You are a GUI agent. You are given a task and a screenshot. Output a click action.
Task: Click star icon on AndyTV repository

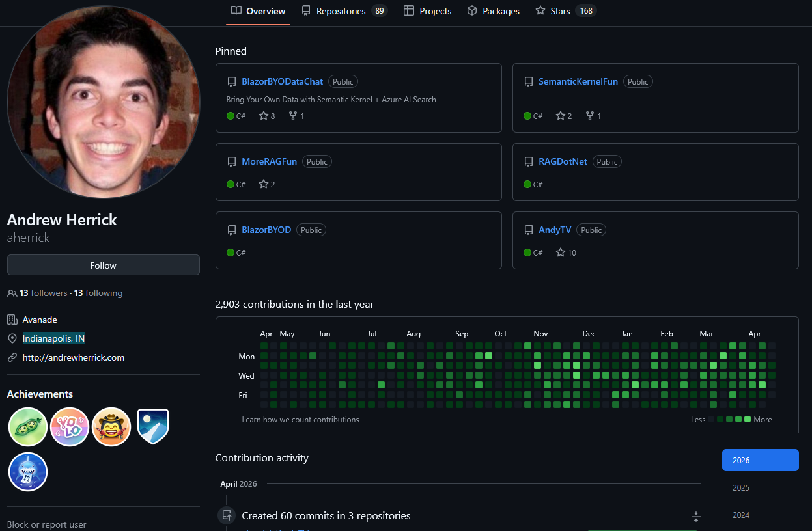(561, 252)
